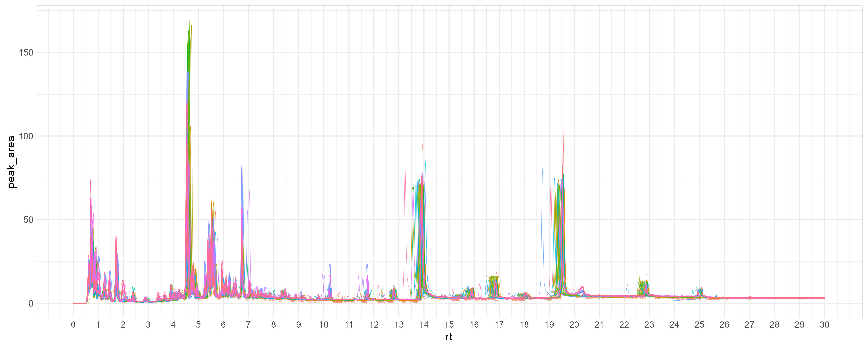
Task: Click x-axis tick label "1"
Action: tap(98, 325)
